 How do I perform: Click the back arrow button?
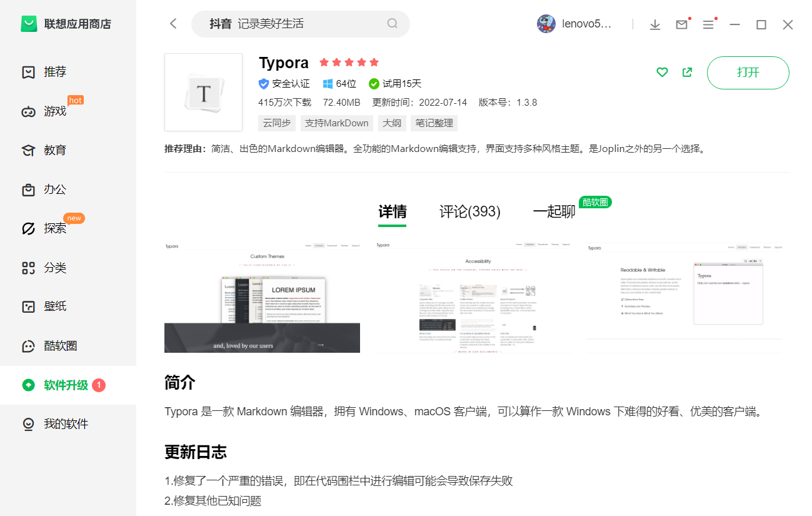point(173,24)
